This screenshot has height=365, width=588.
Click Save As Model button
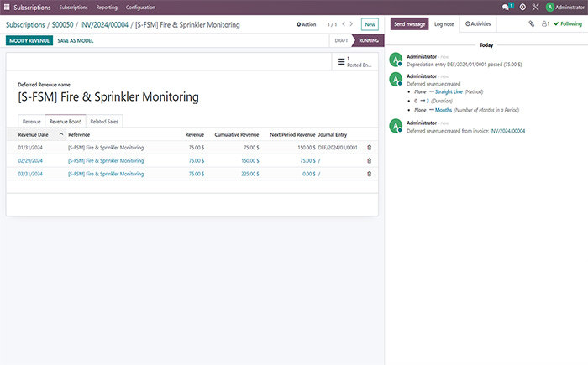coord(76,40)
